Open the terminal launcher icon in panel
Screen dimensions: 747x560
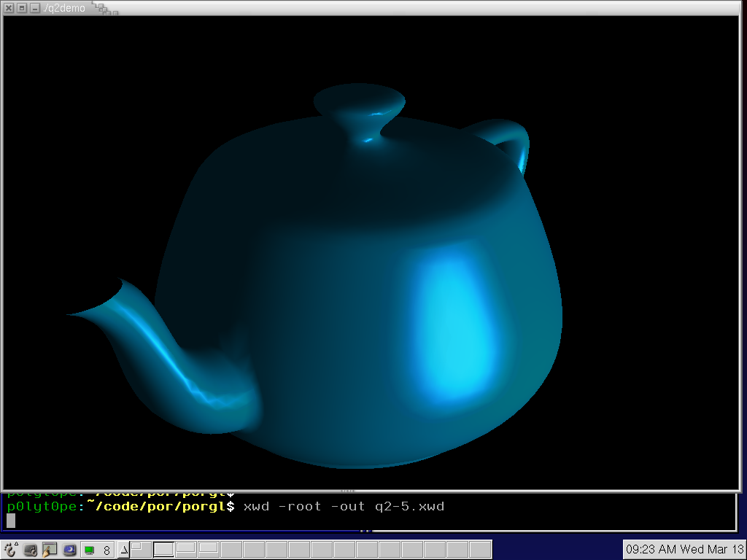50,550
